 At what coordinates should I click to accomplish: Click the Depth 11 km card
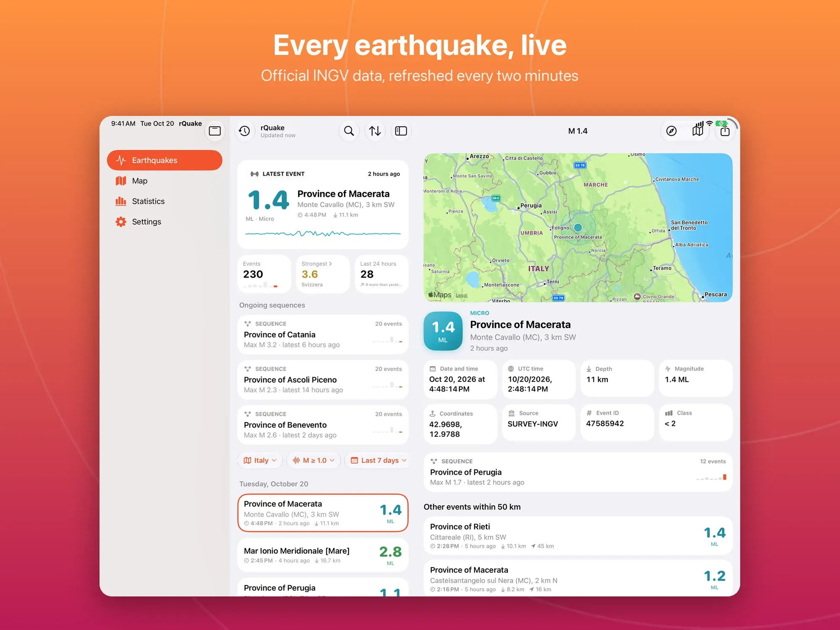(617, 378)
